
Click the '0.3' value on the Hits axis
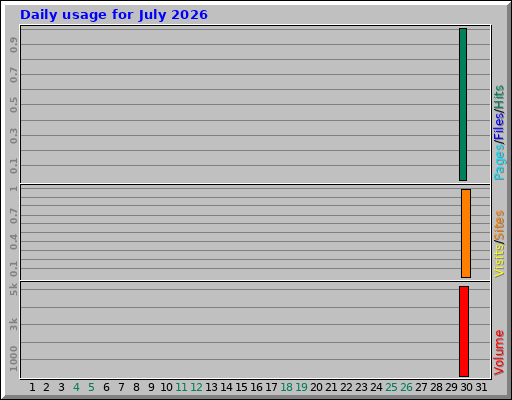[13, 136]
